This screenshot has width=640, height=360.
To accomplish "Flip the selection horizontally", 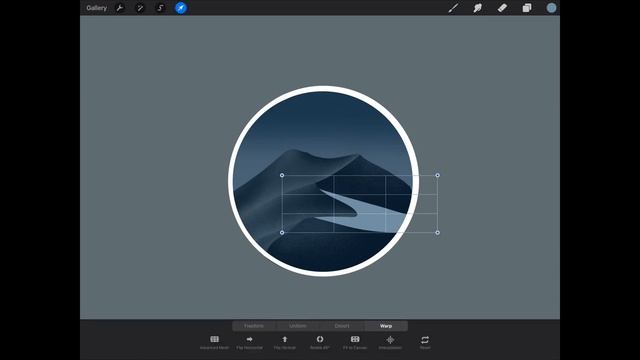I will coord(249,342).
